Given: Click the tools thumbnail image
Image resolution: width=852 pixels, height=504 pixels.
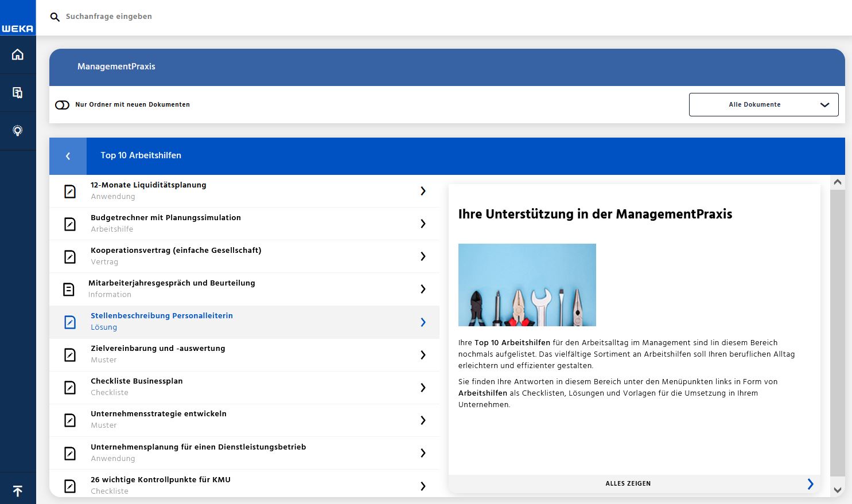Looking at the screenshot, I should (527, 285).
